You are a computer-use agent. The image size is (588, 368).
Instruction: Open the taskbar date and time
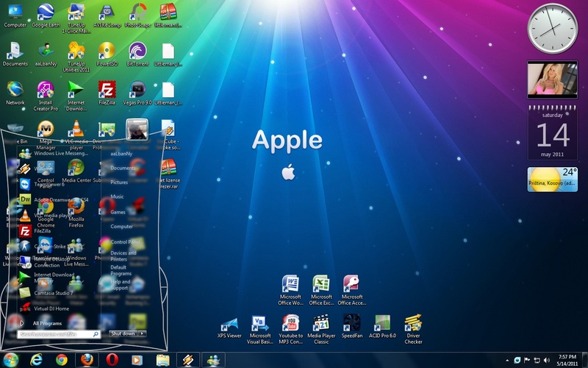point(567,360)
